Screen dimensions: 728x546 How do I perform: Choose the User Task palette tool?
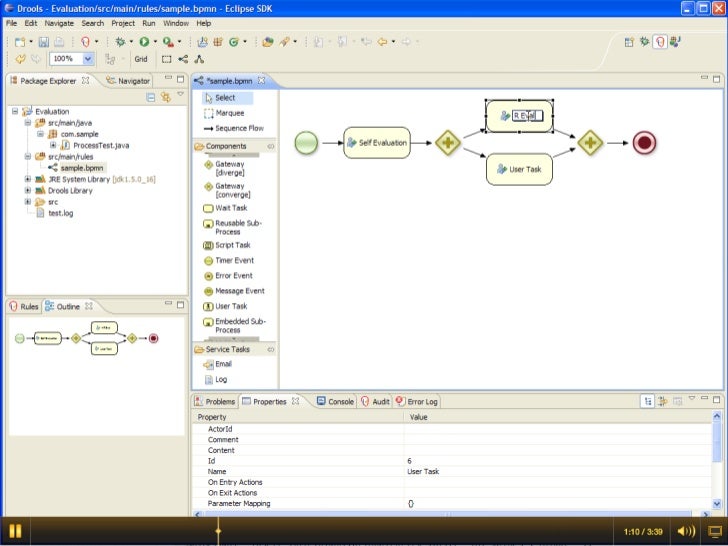[226, 306]
